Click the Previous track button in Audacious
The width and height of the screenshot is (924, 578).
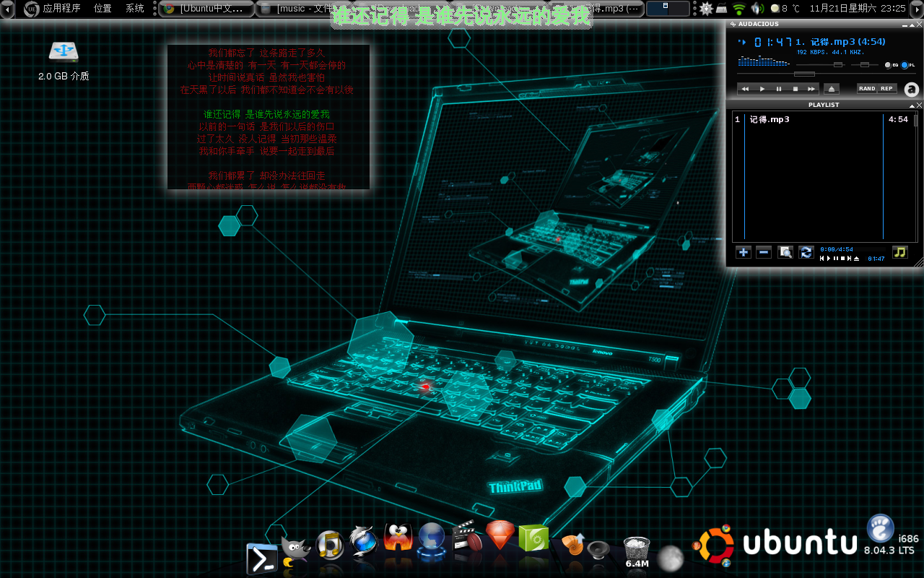[x=746, y=89]
